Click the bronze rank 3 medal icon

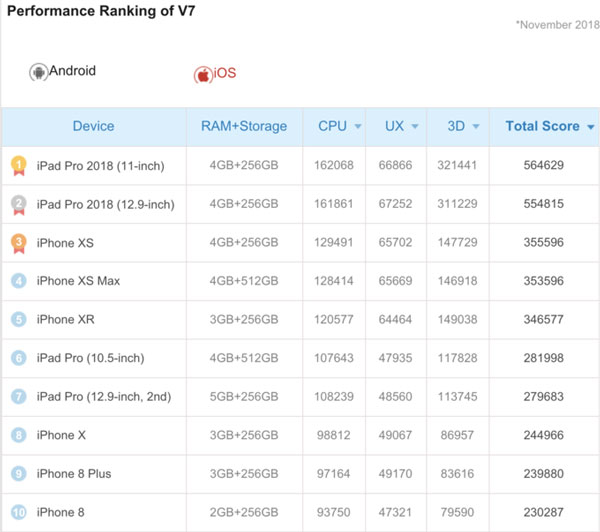[19, 243]
